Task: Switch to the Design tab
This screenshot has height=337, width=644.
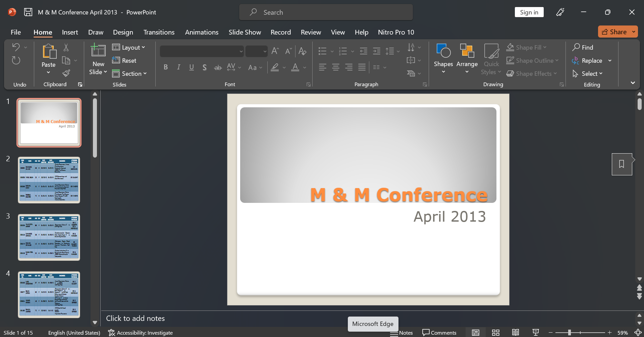Action: tap(123, 32)
